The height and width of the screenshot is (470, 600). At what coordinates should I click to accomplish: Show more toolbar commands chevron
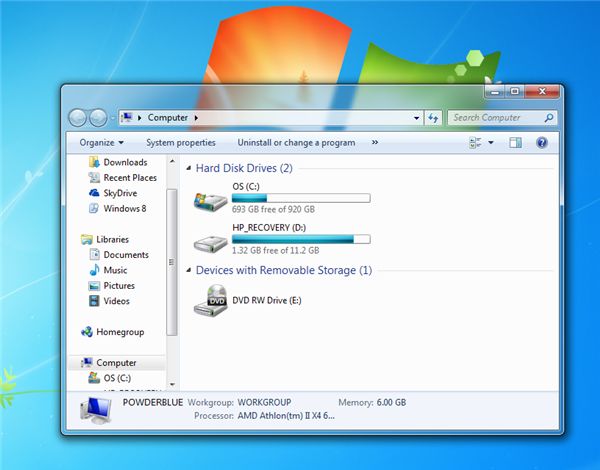pos(375,142)
